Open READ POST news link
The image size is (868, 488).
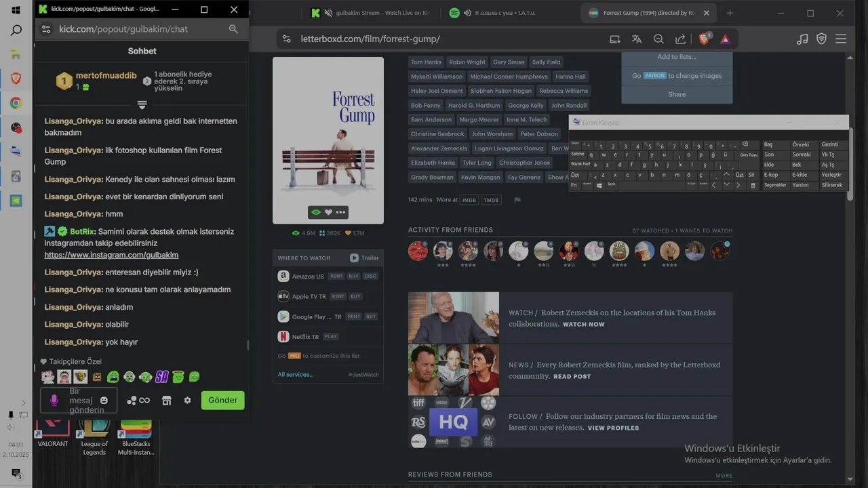coord(572,376)
